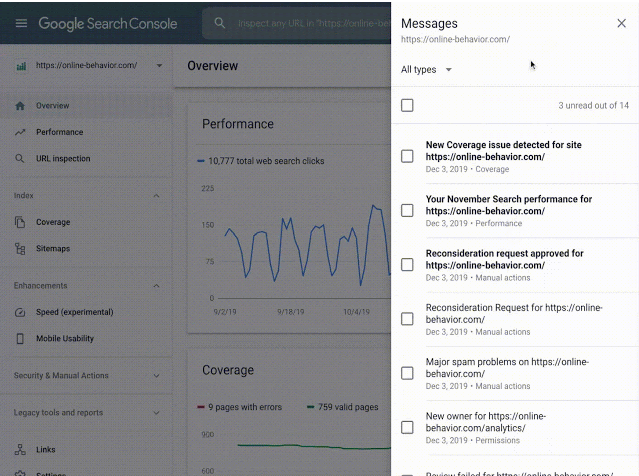Click the Coverage card heading

point(228,370)
